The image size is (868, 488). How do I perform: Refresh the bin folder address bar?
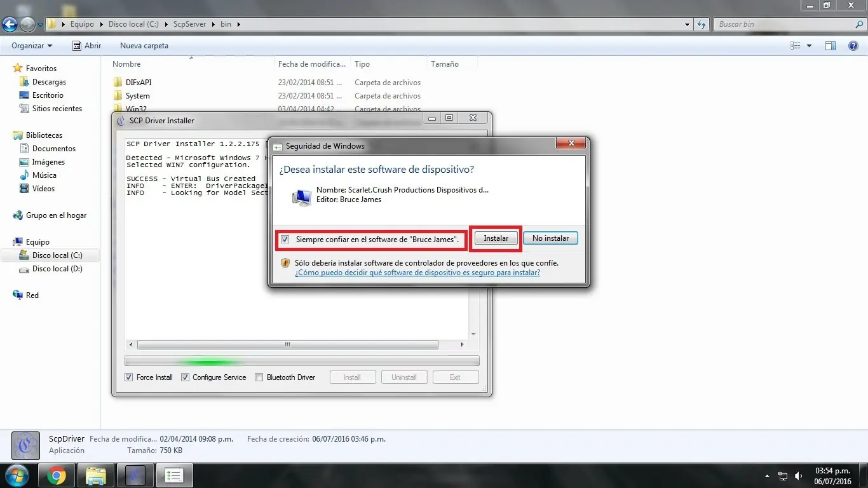coord(702,24)
